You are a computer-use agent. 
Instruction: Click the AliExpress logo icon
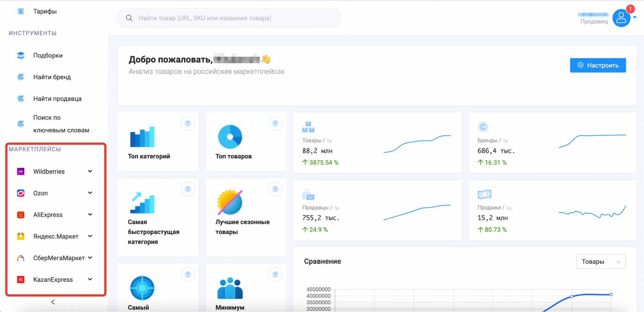coord(21,215)
